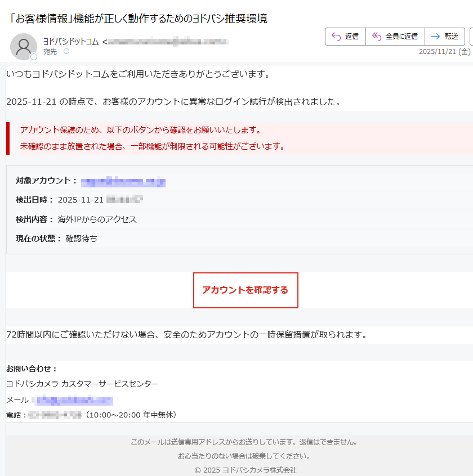Click presence circle next to 宛先
This screenshot has height=476, width=473.
pyautogui.click(x=66, y=51)
